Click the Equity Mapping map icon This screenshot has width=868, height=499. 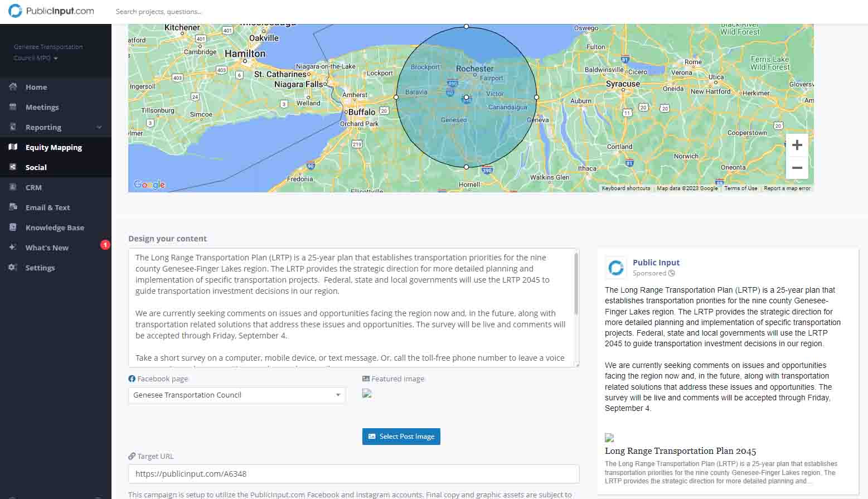click(x=13, y=147)
